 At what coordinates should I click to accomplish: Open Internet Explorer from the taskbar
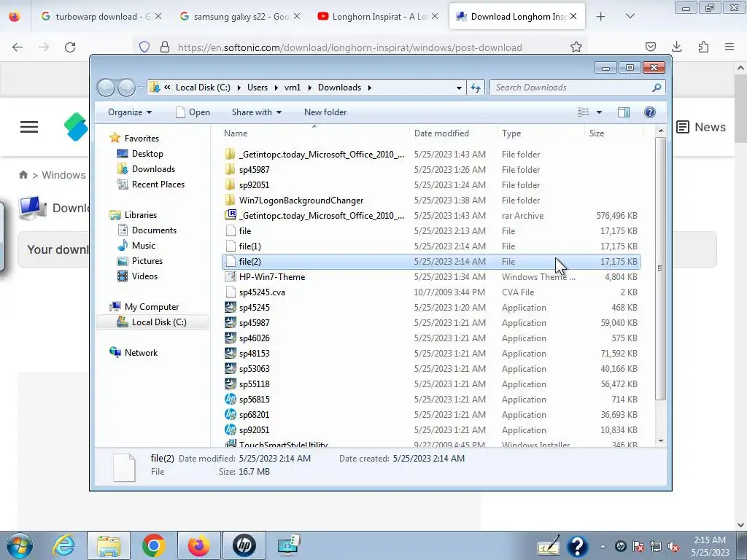click(x=63, y=545)
